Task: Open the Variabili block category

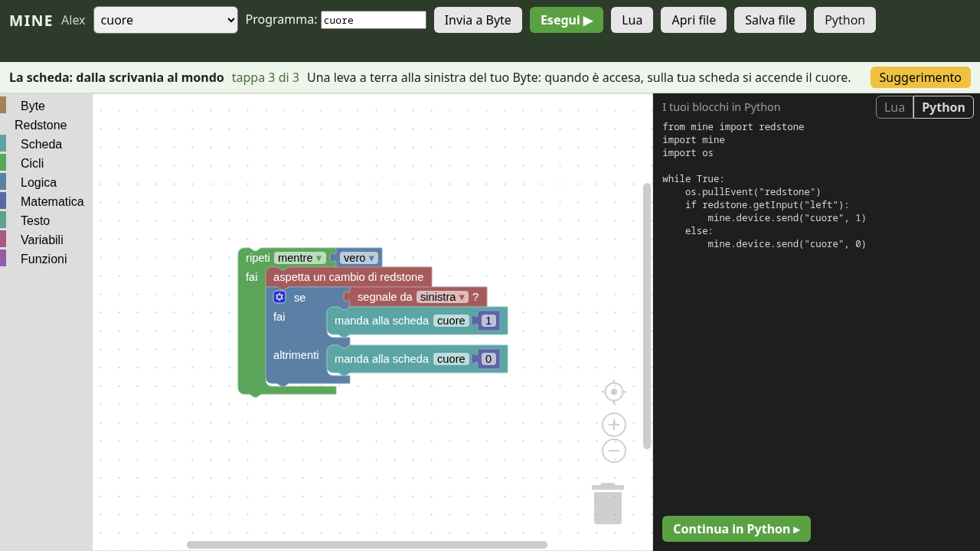Action: click(46, 240)
